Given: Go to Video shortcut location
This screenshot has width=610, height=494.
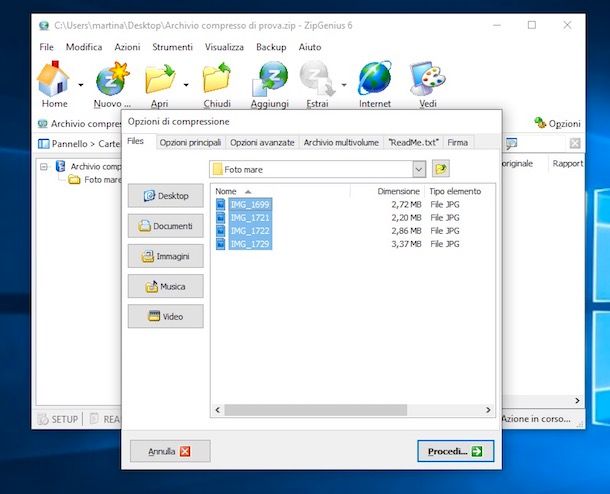Looking at the screenshot, I should pyautogui.click(x=166, y=317).
